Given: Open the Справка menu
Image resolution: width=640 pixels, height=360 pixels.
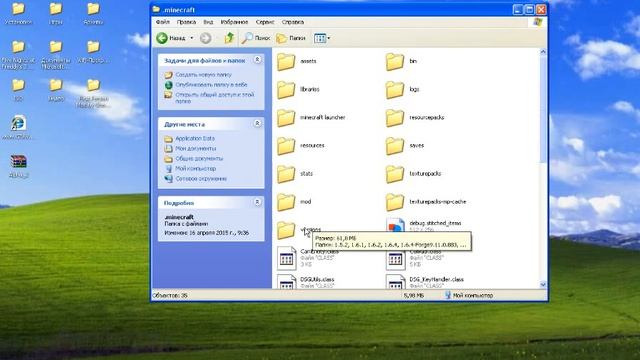Looking at the screenshot, I should 293,22.
